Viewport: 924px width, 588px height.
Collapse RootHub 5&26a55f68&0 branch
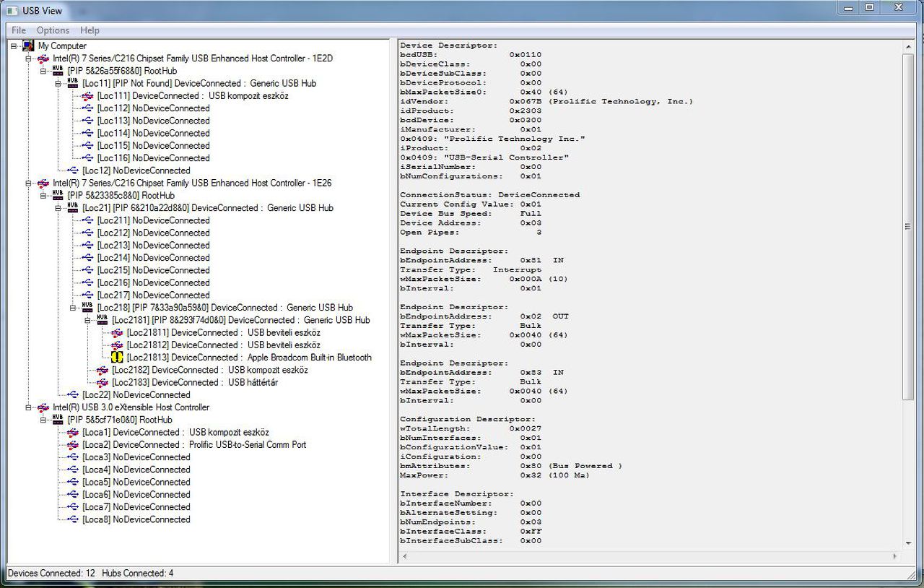(43, 71)
